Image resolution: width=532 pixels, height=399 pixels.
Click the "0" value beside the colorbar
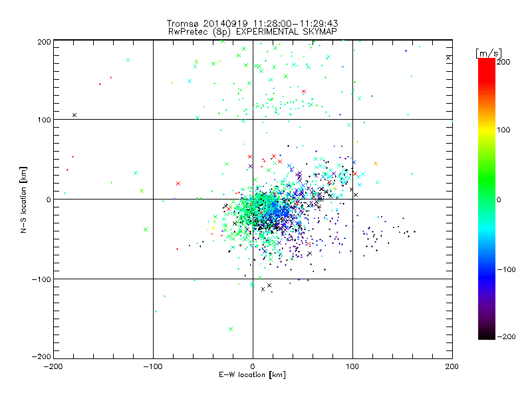[499, 199]
